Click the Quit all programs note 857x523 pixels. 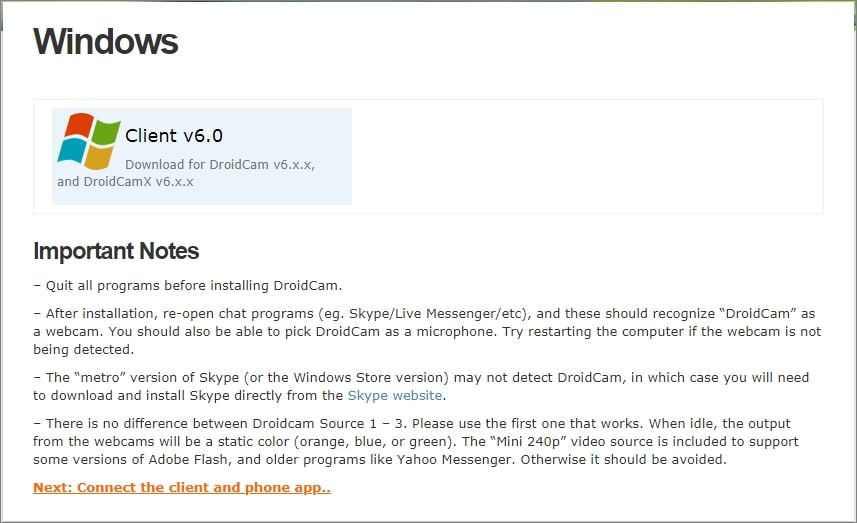(188, 285)
